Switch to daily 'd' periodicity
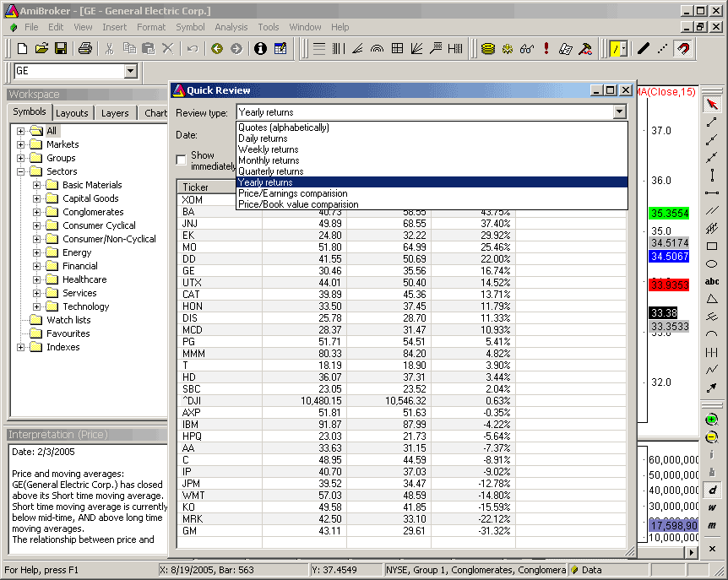Image resolution: width=728 pixels, height=580 pixels. click(712, 490)
